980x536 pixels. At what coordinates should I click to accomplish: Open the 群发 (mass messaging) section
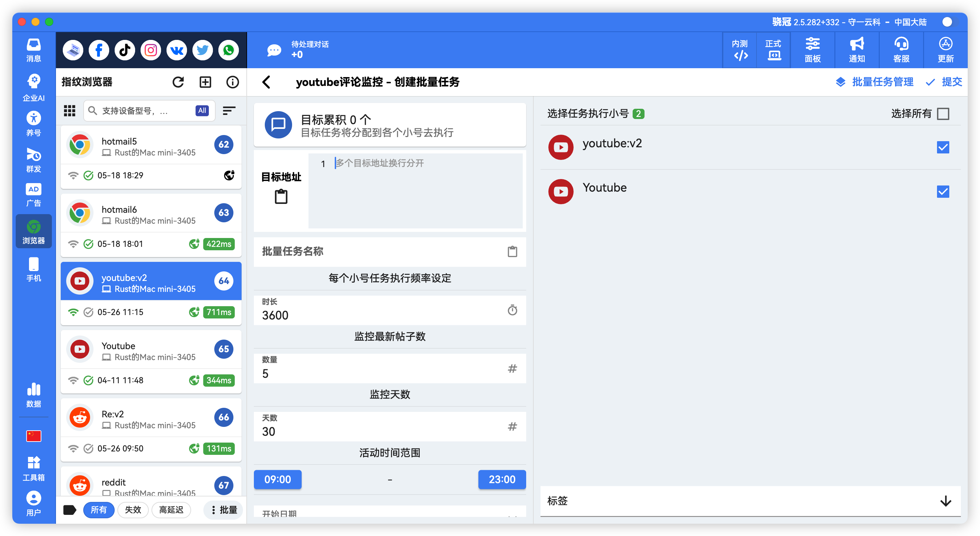33,160
